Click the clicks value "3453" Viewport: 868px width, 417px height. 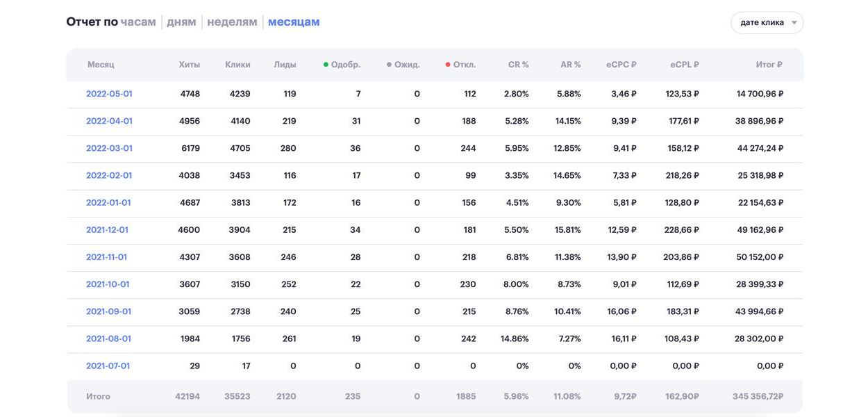240,175
